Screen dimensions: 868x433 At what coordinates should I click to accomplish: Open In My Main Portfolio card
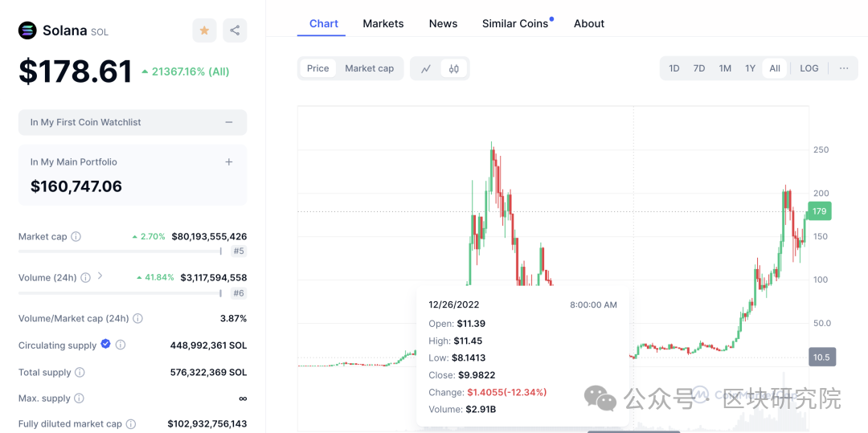coord(133,175)
